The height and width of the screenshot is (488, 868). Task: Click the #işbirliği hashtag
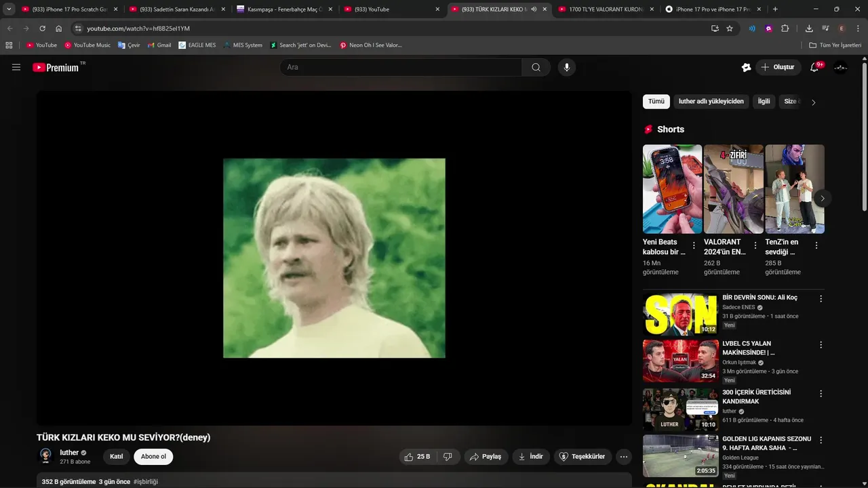click(x=146, y=482)
